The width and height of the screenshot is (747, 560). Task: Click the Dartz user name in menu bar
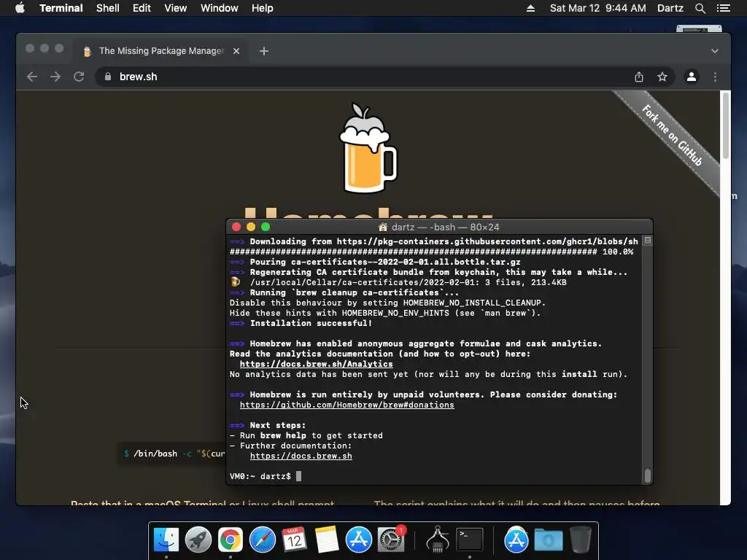click(670, 8)
